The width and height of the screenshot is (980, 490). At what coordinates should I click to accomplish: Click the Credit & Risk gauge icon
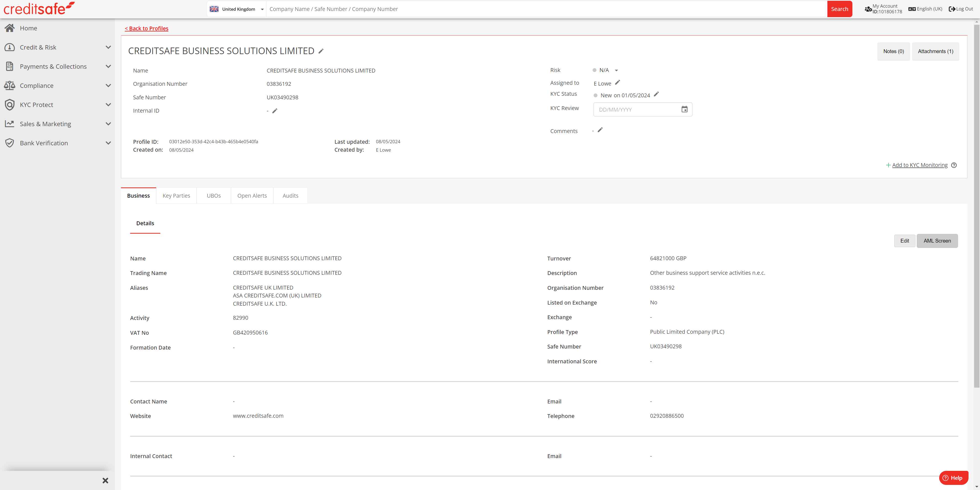(9, 47)
